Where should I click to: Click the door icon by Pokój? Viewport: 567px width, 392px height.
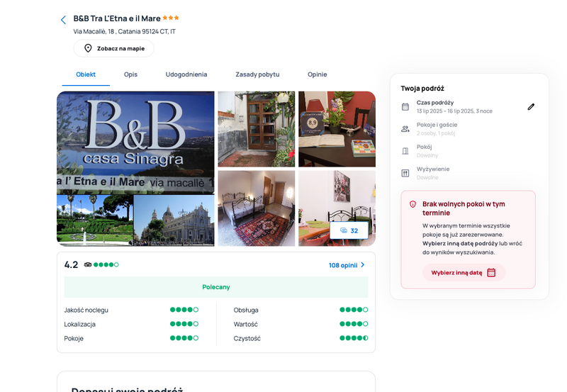click(405, 151)
